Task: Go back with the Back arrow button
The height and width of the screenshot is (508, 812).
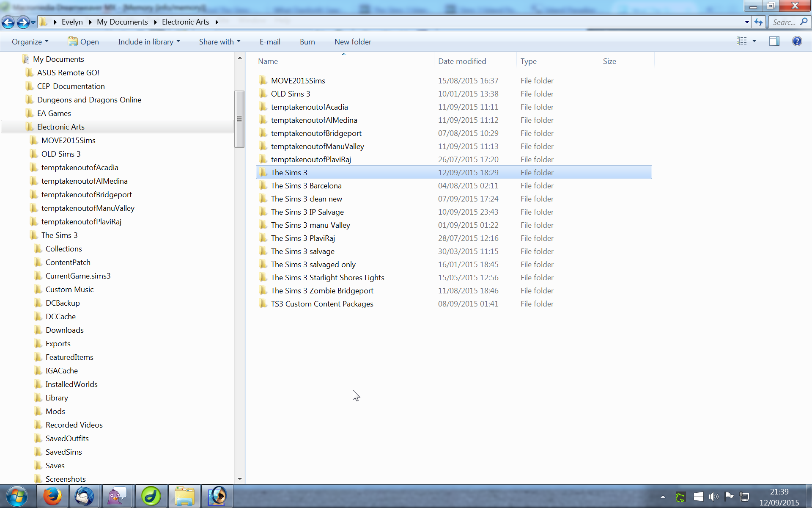Action: [x=8, y=22]
